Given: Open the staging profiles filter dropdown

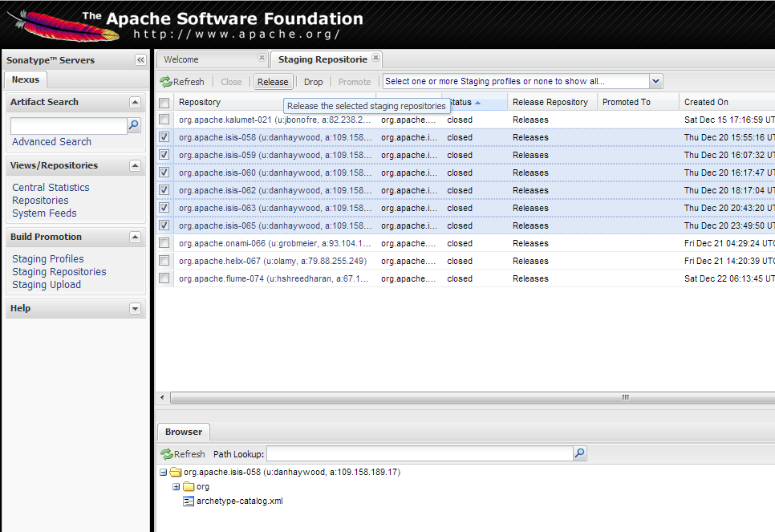Looking at the screenshot, I should point(655,81).
